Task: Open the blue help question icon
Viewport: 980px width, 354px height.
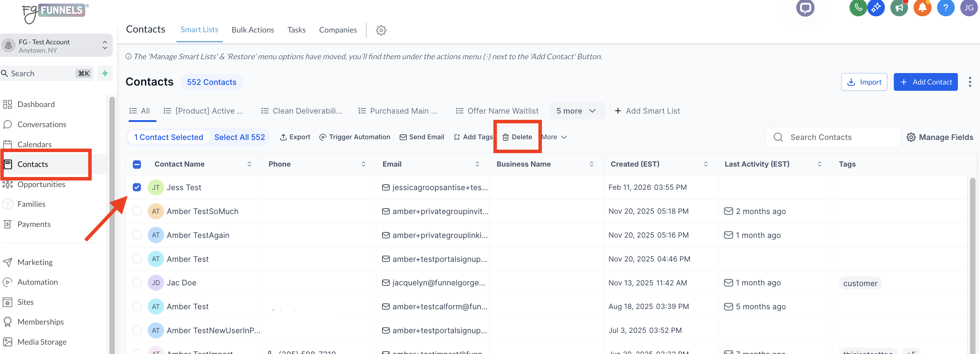Action: pyautogui.click(x=945, y=8)
